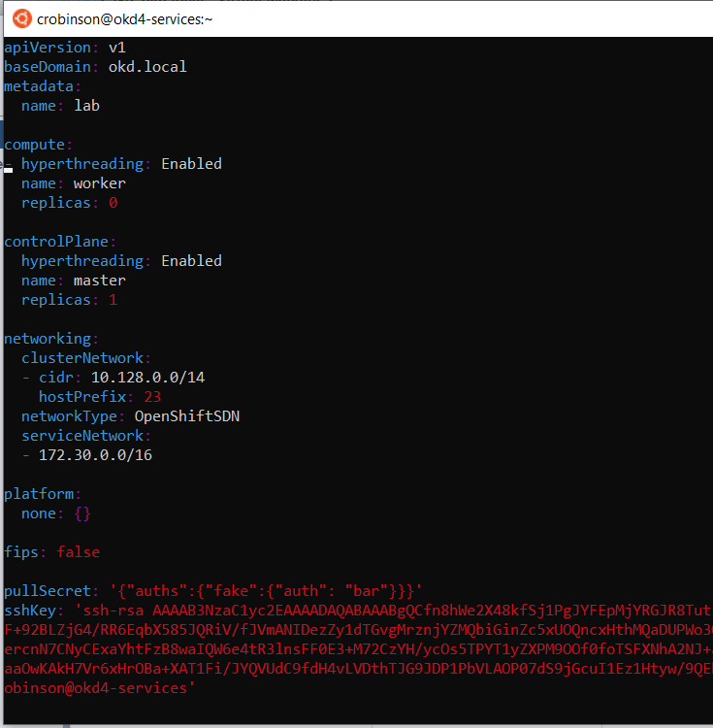Click the 'master' name value
Screen dimensions: 713x728
(x=100, y=281)
